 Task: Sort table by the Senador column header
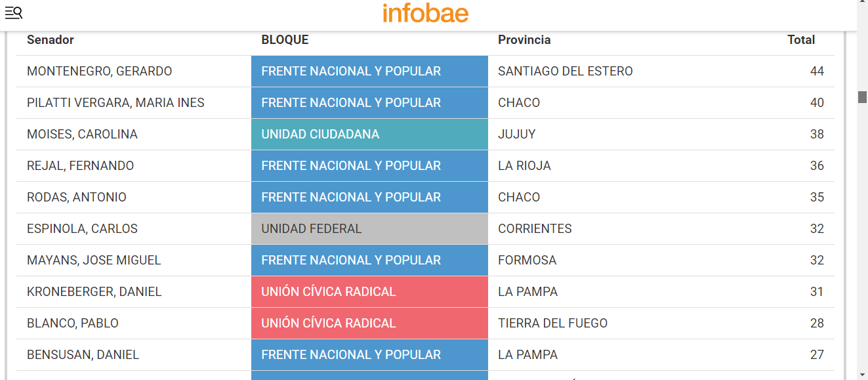(x=51, y=40)
